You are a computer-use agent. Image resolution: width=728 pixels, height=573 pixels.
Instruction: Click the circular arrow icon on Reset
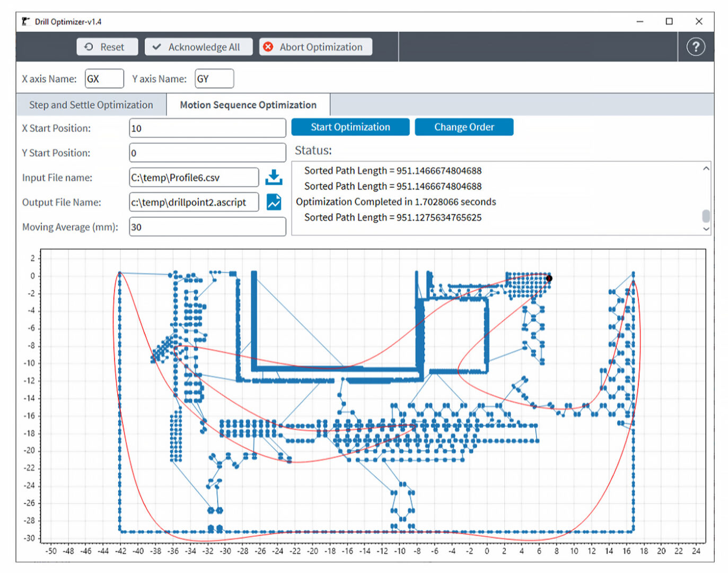(x=88, y=47)
